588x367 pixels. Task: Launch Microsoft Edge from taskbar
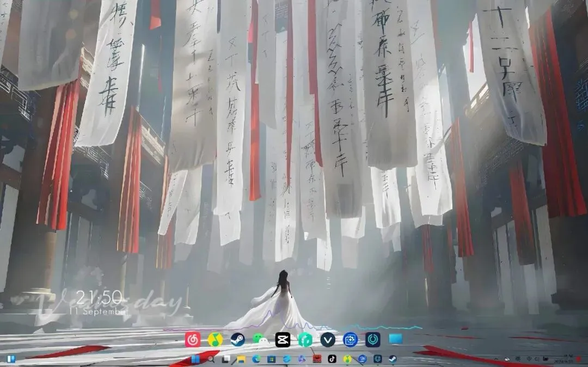256,359
